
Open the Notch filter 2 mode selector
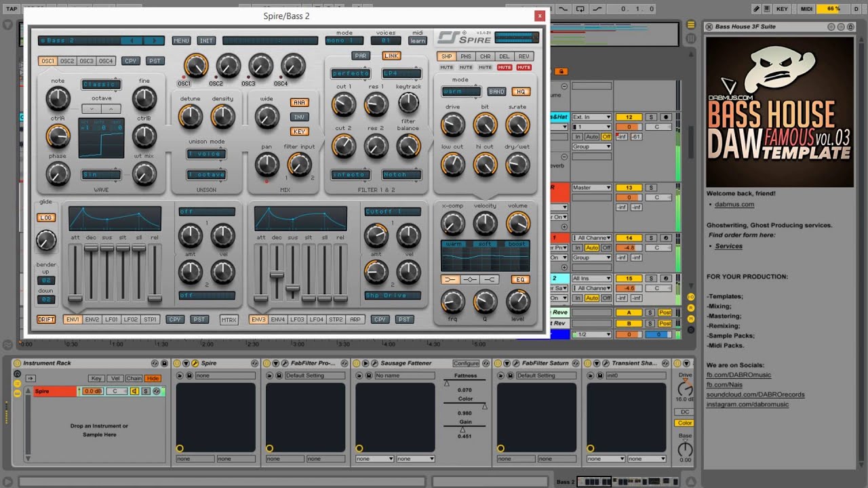pos(401,175)
